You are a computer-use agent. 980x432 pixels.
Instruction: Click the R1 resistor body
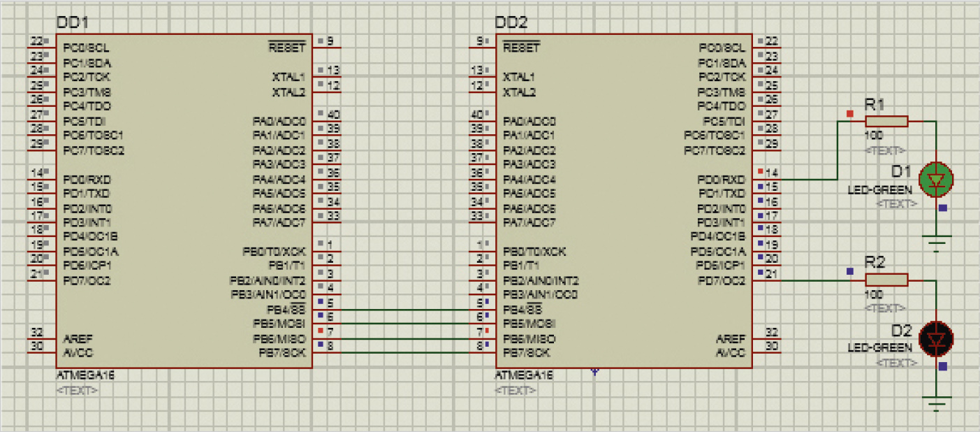[886, 121]
